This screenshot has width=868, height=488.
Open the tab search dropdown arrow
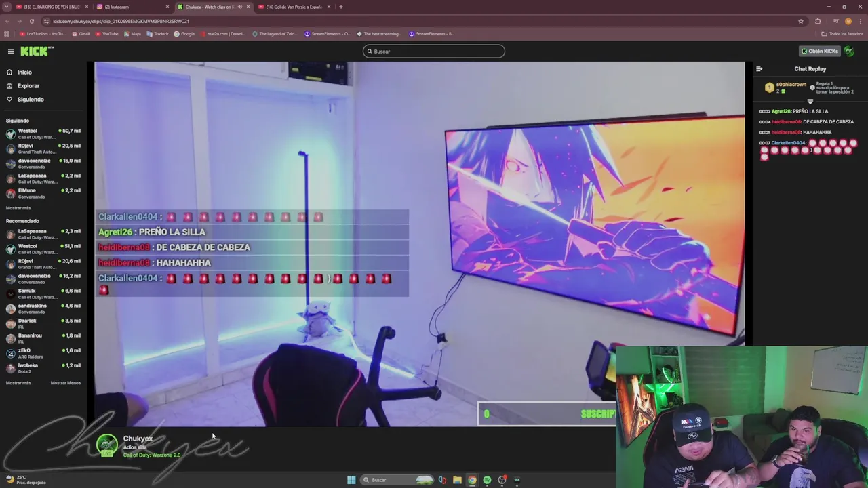7,7
